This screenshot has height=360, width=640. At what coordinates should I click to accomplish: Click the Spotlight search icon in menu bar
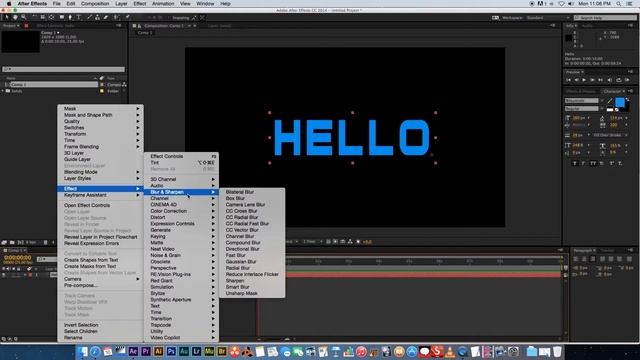coord(619,4)
